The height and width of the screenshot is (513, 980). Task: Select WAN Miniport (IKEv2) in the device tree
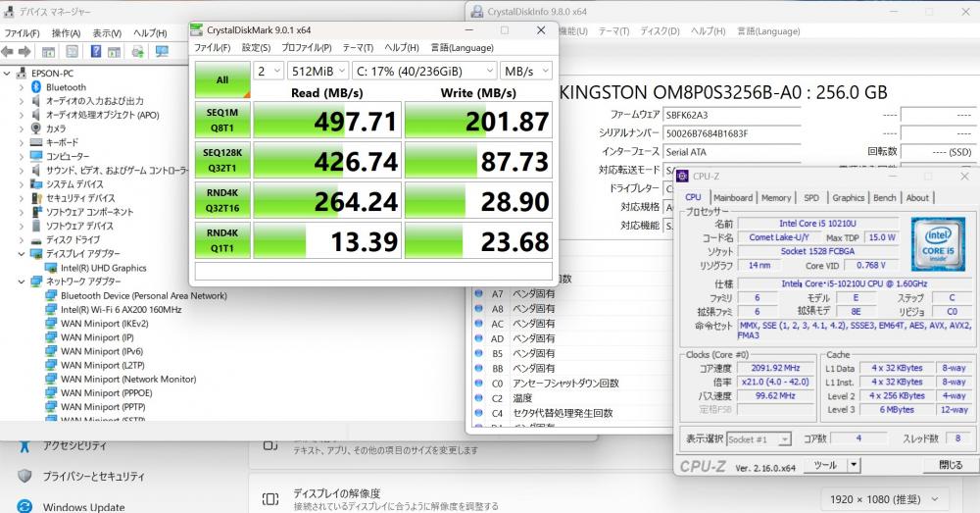[105, 324]
